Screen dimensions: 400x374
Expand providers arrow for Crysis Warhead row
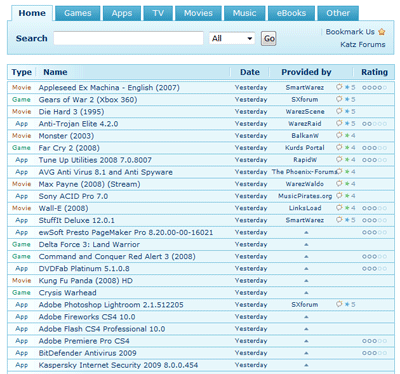pyautogui.click(x=306, y=293)
